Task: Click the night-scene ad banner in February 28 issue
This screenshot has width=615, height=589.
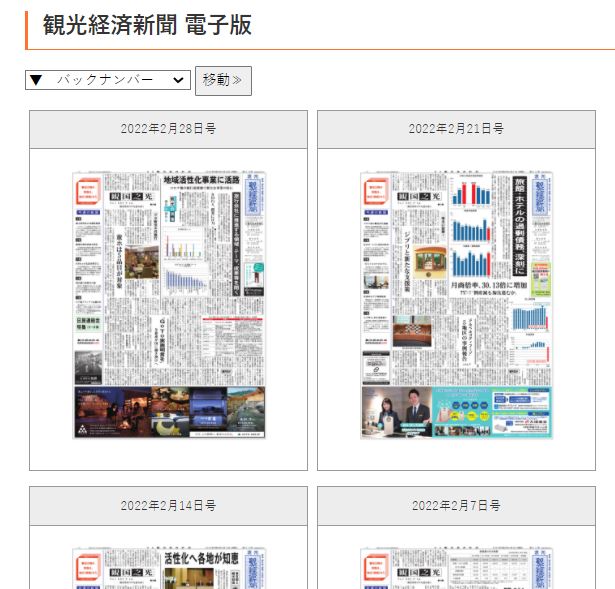Action: (168, 410)
